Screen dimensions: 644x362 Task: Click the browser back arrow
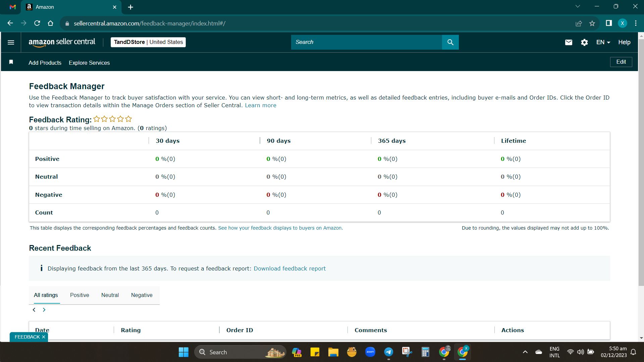(10, 23)
